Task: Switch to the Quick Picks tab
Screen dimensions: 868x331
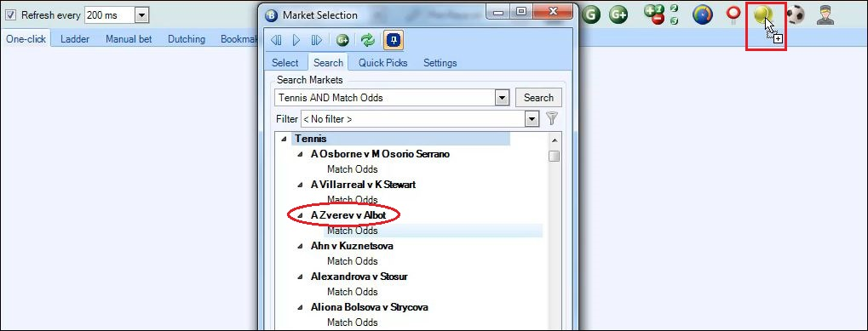Action: click(382, 62)
